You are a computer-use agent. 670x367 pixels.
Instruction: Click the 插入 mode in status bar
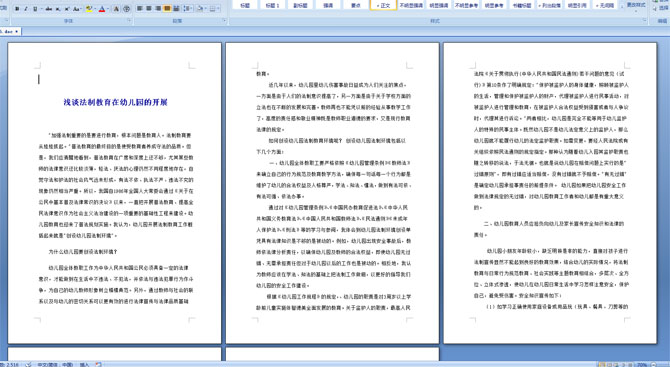(84, 364)
